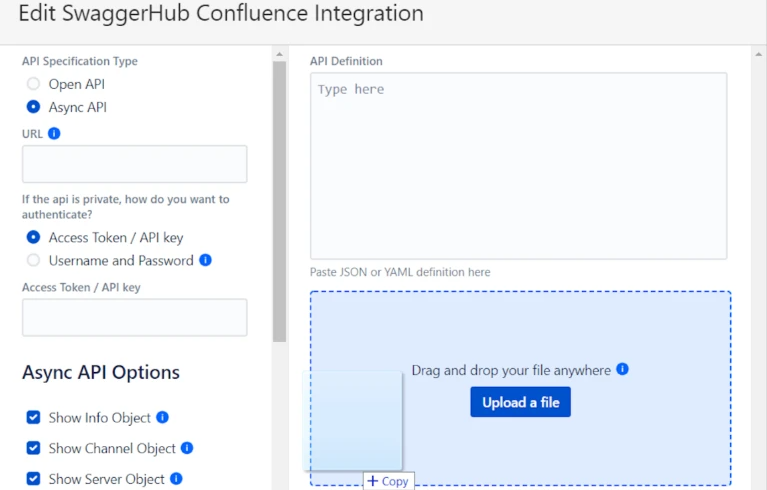
Task: Open the Show Channel Object info icon
Action: coord(187,448)
